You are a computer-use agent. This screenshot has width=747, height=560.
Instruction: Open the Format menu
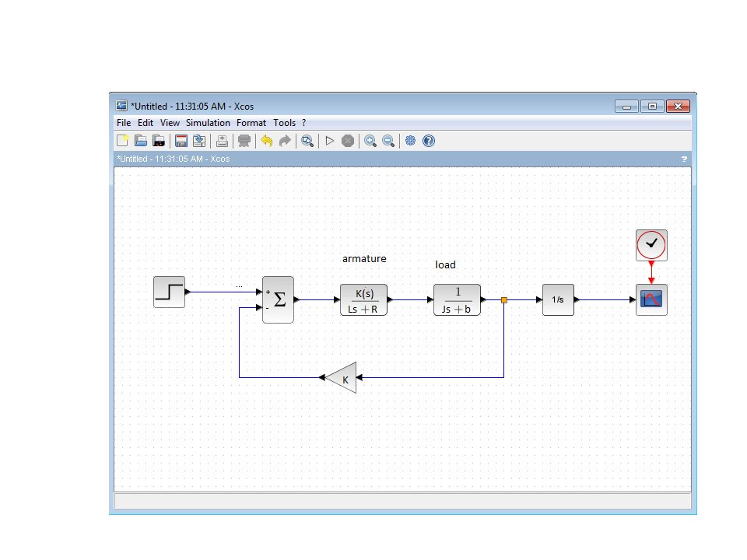pos(251,123)
